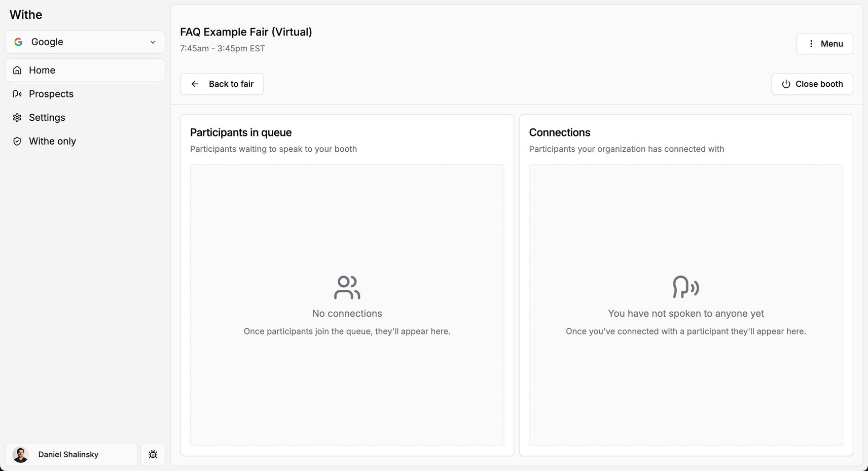Open Daniel Shalinsky user profile
868x471 pixels.
[71, 454]
